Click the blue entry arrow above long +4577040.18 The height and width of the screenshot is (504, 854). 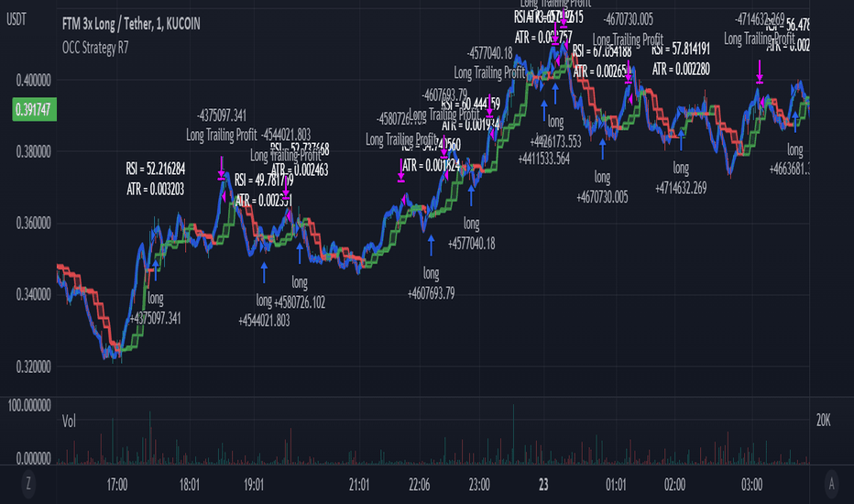click(471, 195)
